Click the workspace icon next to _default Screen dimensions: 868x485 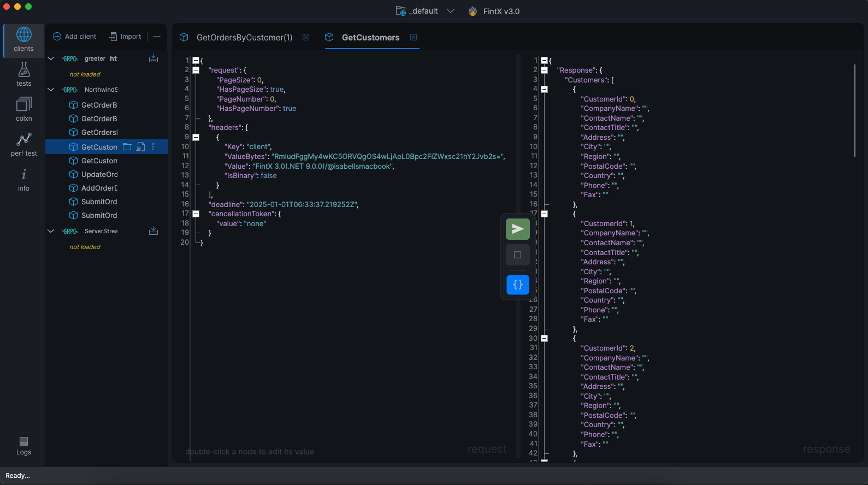tap(400, 11)
